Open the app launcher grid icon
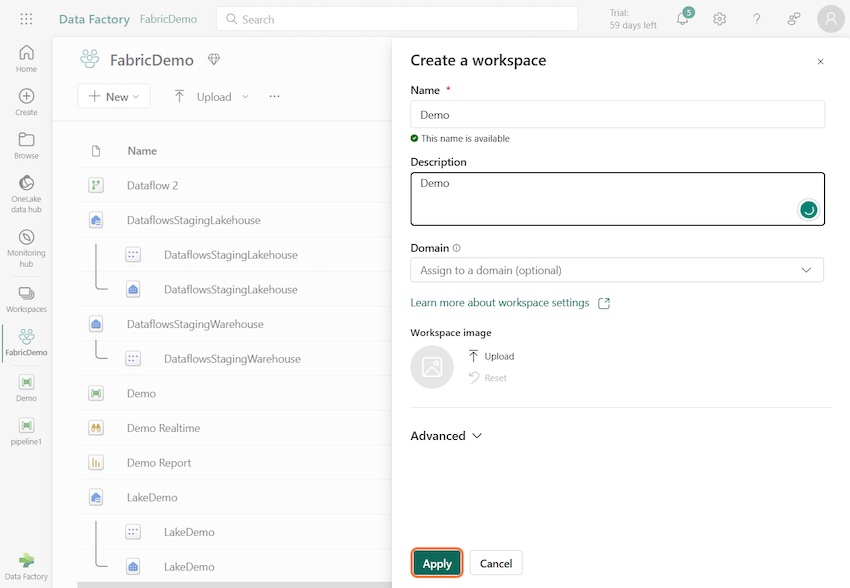The width and height of the screenshot is (850, 588). [x=26, y=19]
